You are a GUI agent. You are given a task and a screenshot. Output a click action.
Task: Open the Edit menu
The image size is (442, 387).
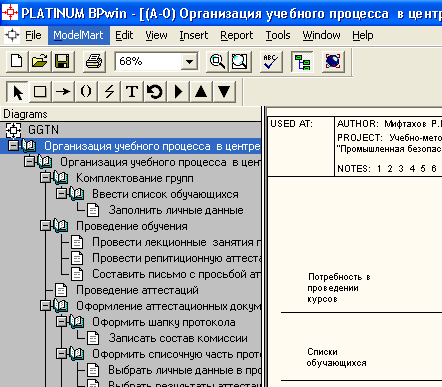(x=124, y=35)
